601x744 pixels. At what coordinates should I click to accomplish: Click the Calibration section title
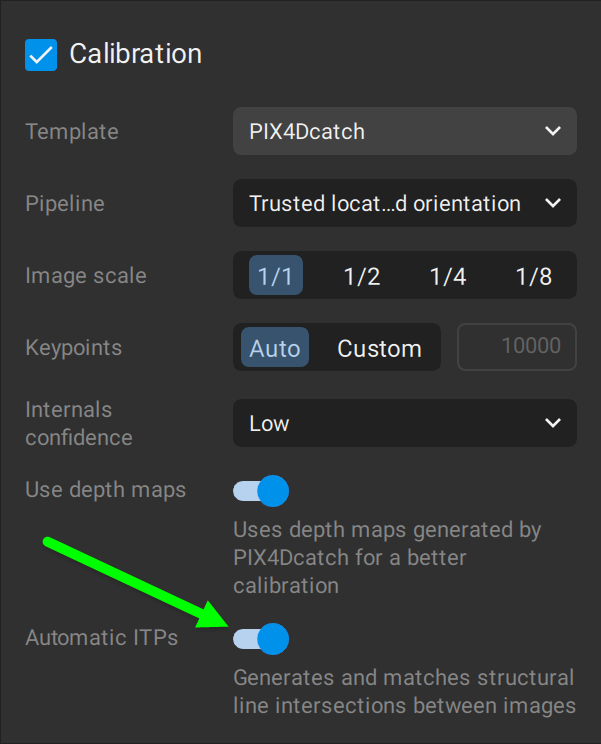coord(135,54)
